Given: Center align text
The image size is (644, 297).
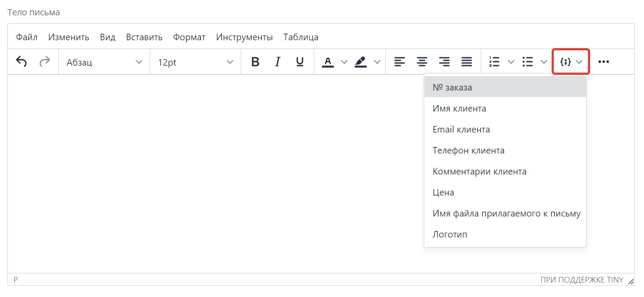Looking at the screenshot, I should click(422, 62).
